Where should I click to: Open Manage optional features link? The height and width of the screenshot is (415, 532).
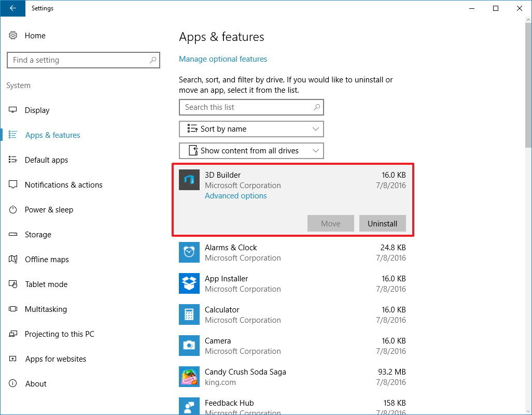(223, 59)
